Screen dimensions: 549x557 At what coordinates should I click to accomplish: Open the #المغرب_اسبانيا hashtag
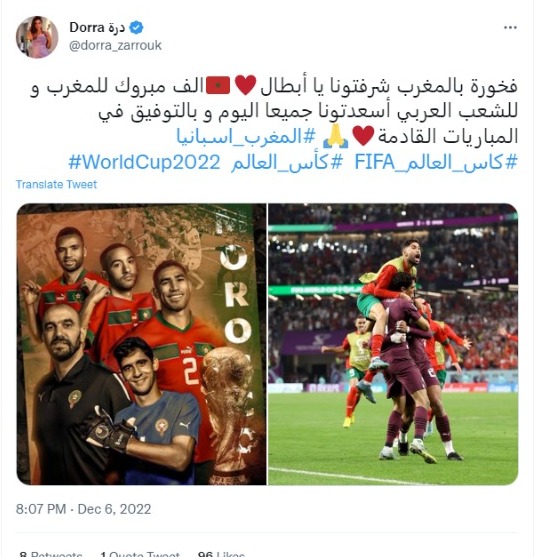tap(246, 136)
